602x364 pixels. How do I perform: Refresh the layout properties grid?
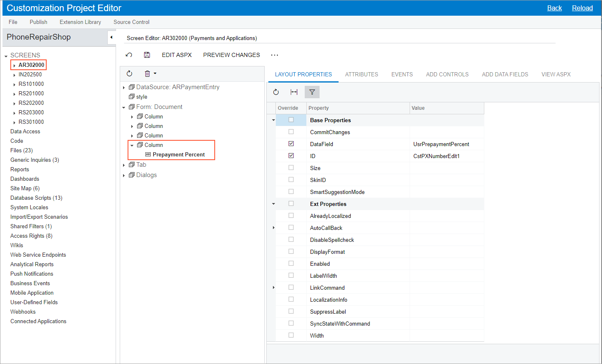(276, 92)
